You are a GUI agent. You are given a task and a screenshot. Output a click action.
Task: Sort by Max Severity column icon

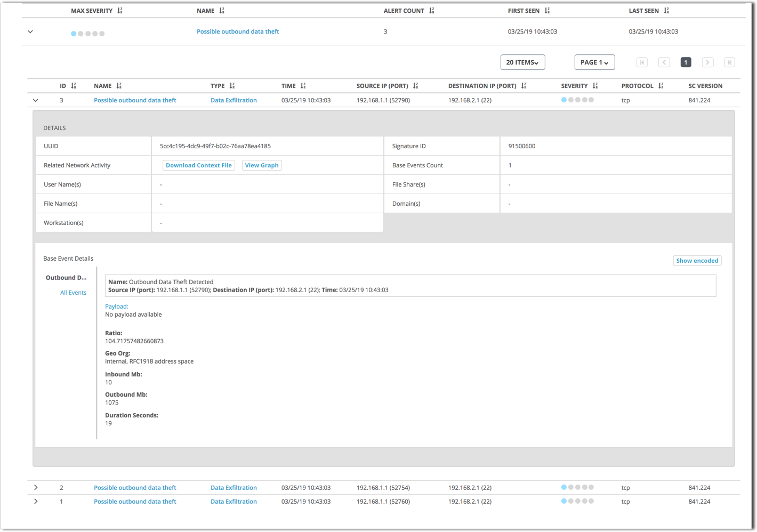pyautogui.click(x=120, y=11)
